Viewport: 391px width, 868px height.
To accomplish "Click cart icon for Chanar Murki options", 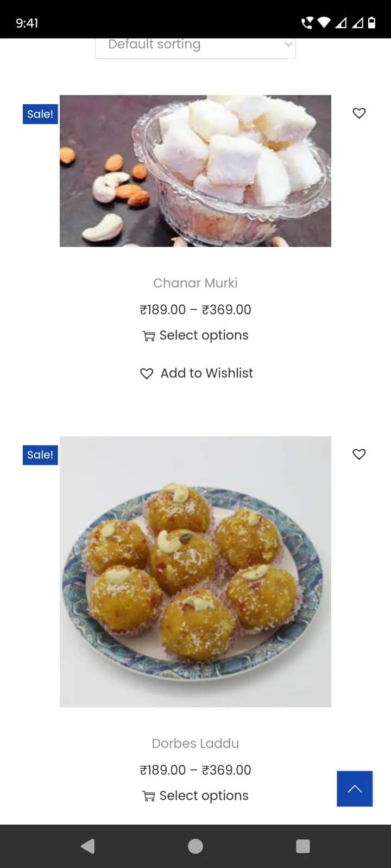I will pos(148,336).
